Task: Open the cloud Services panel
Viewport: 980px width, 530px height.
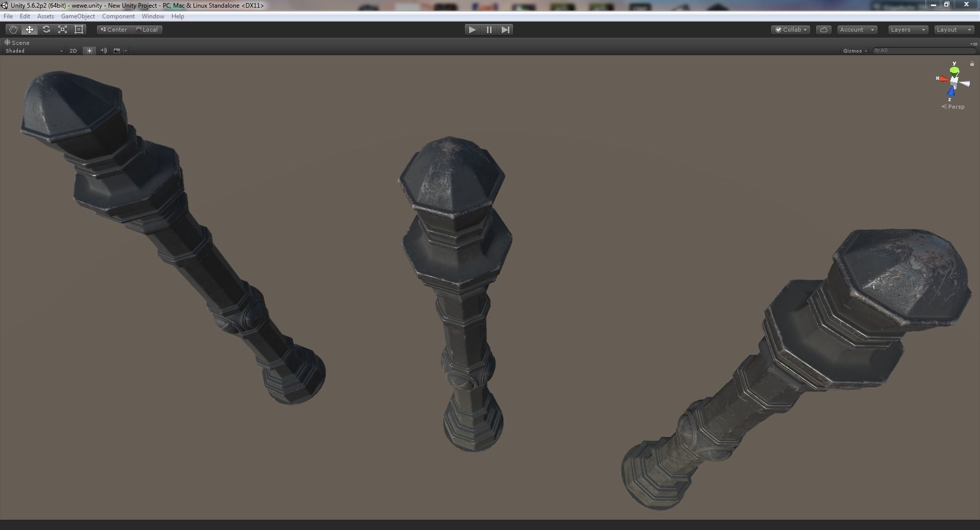Action: click(x=824, y=30)
